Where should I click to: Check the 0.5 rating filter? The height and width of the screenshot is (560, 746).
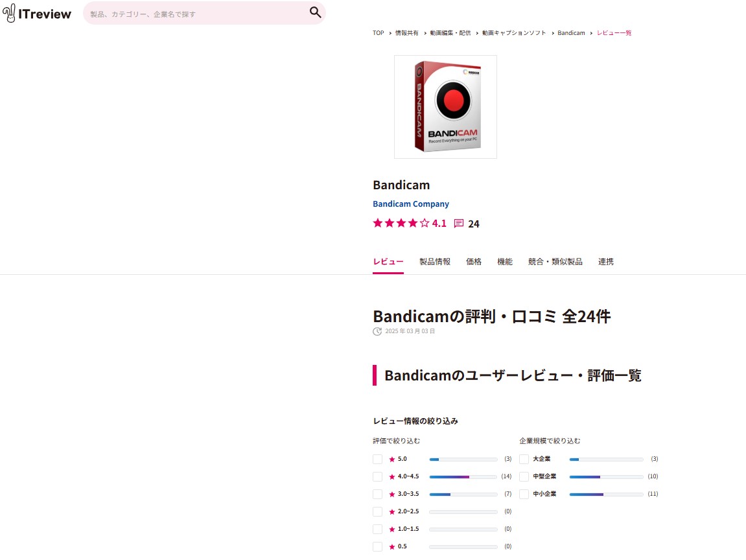377,546
